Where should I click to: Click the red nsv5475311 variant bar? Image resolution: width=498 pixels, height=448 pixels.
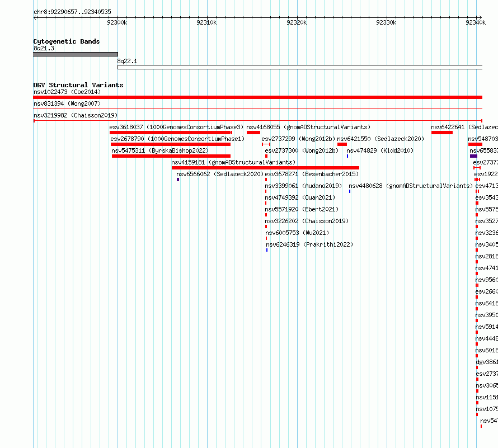pos(171,156)
